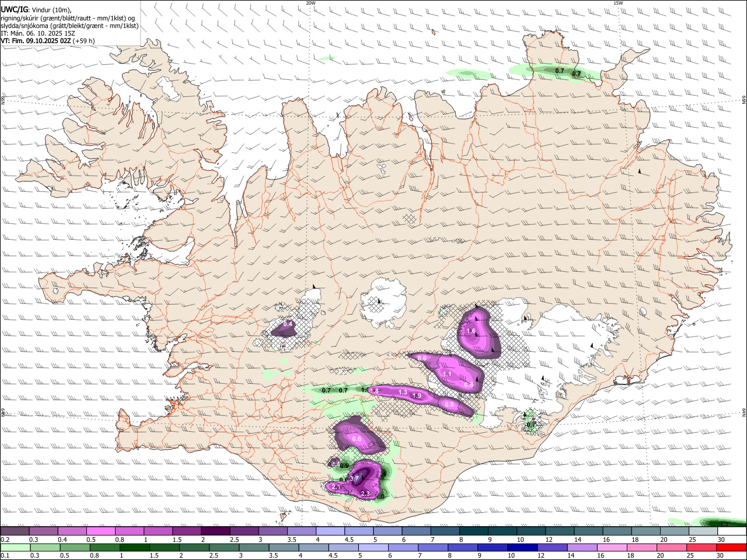This screenshot has width=747, height=560.
Task: Pick the darkest purple 2 swatch in snow scale
Action: (x=215, y=531)
